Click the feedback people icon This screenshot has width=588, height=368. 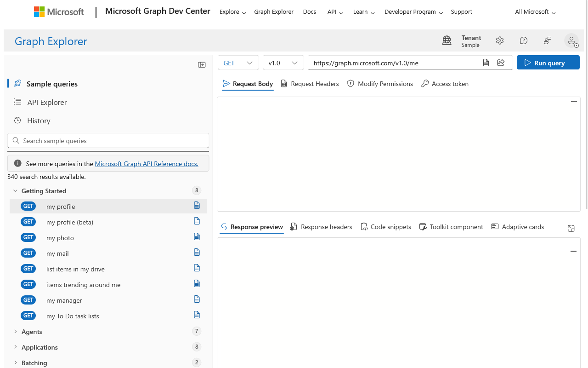(548, 40)
